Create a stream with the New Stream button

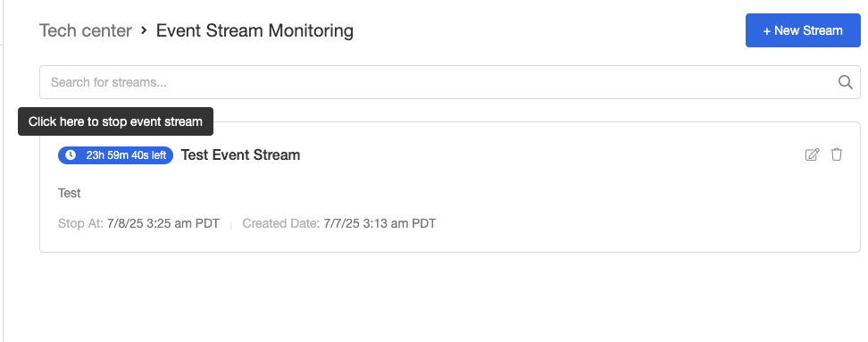(803, 30)
